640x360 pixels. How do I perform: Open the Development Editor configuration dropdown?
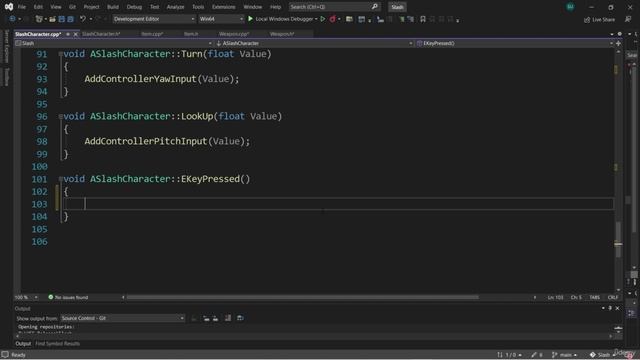point(154,19)
